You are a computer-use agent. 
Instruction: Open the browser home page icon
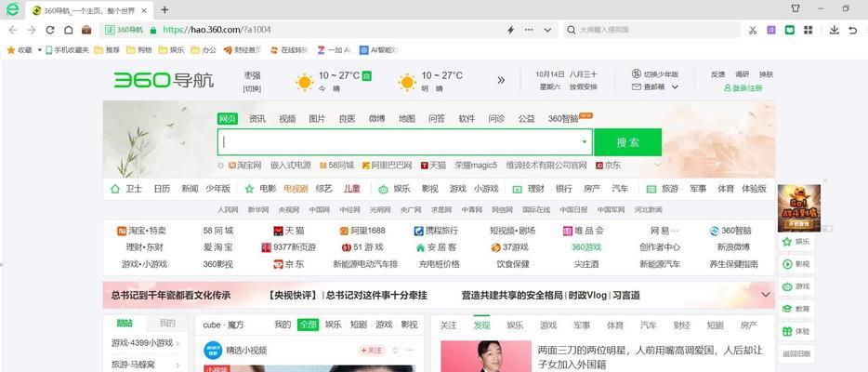click(x=68, y=30)
